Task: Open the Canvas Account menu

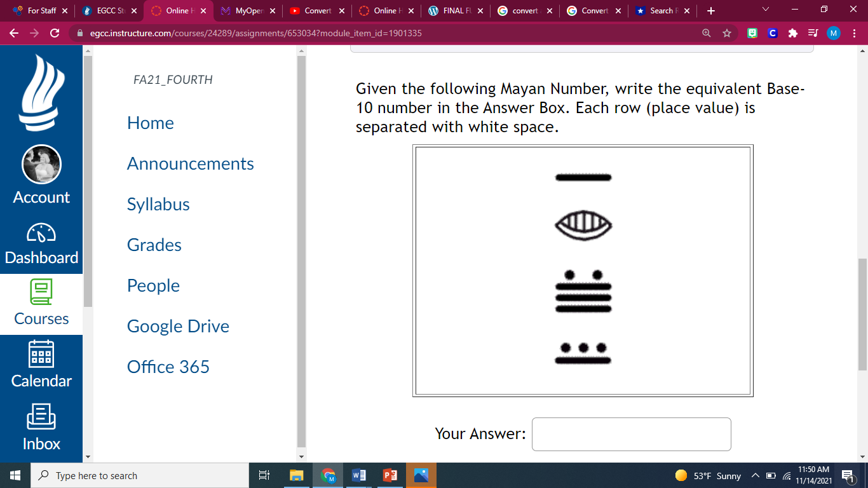Action: point(41,176)
